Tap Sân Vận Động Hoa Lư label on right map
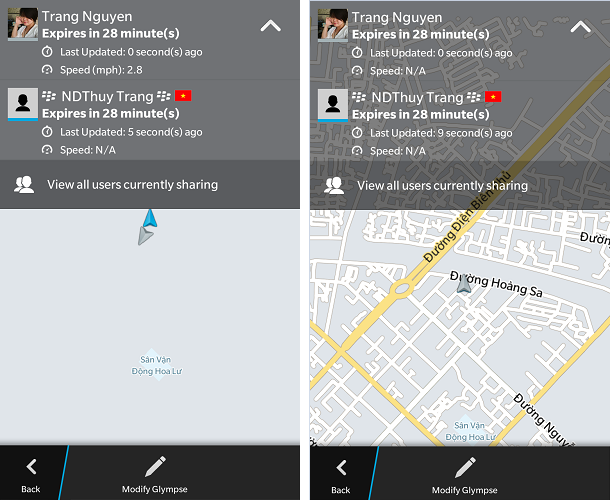Viewport: 610px width, 500px height. pyautogui.click(x=470, y=431)
